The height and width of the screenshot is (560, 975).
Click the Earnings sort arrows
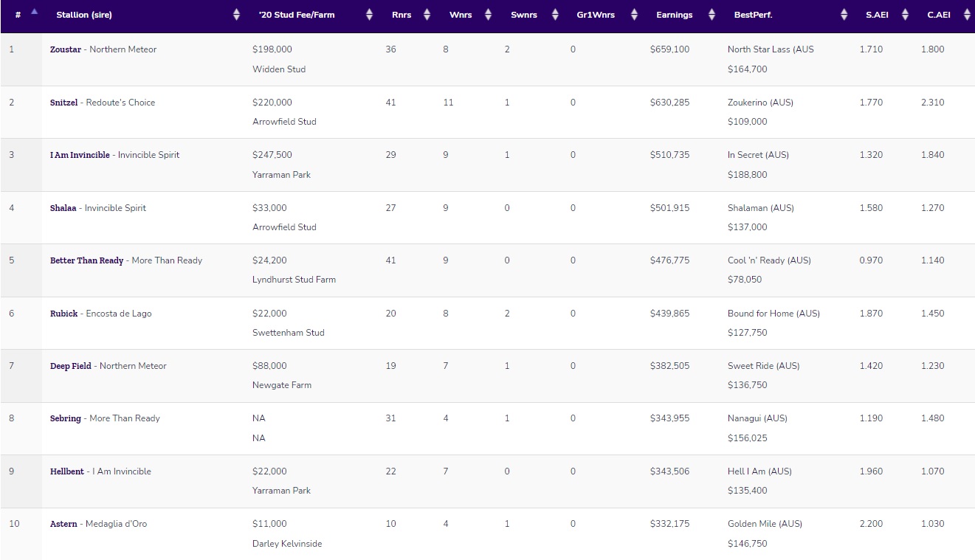[x=712, y=15]
